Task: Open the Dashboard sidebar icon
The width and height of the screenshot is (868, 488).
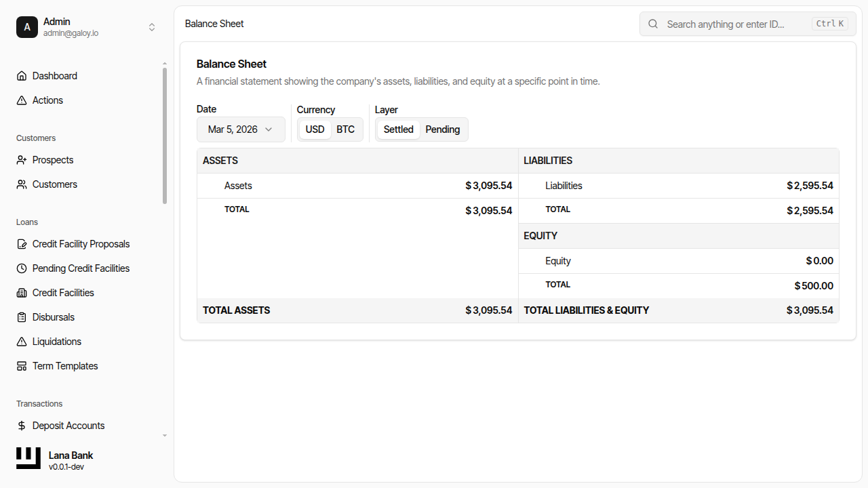Action: click(21, 75)
